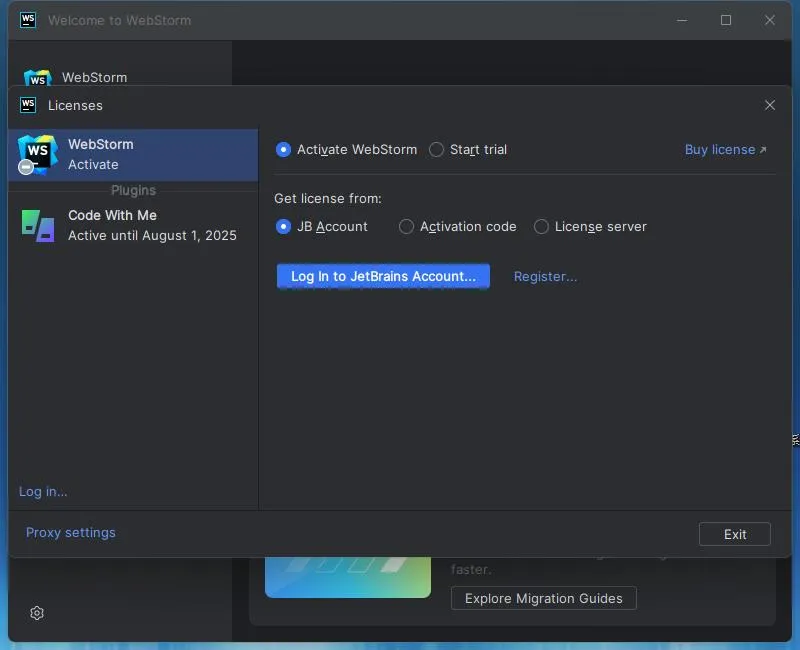Click the Code With Me plugin icon
Image resolution: width=800 pixels, height=650 pixels.
38,226
